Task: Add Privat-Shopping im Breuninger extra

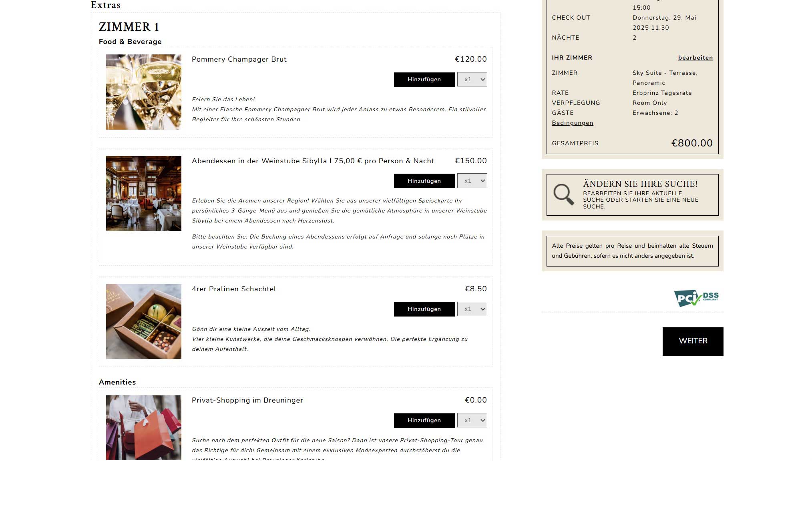Action: pos(424,421)
